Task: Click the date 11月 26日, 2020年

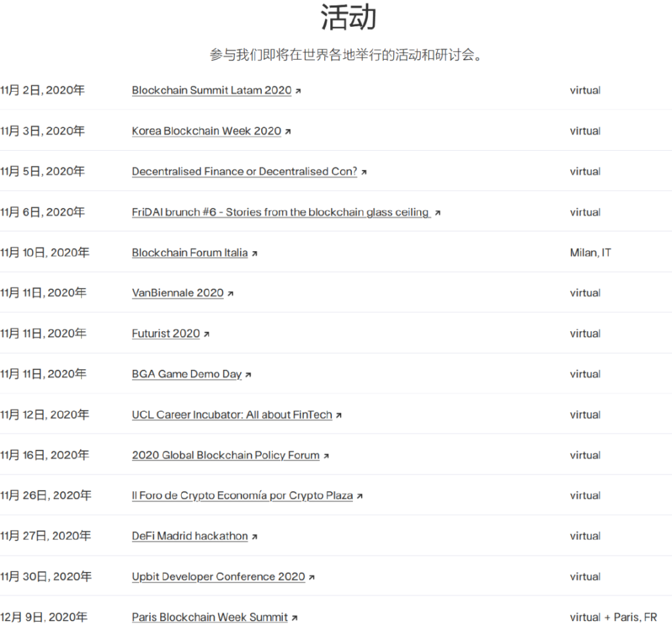Action: point(46,496)
